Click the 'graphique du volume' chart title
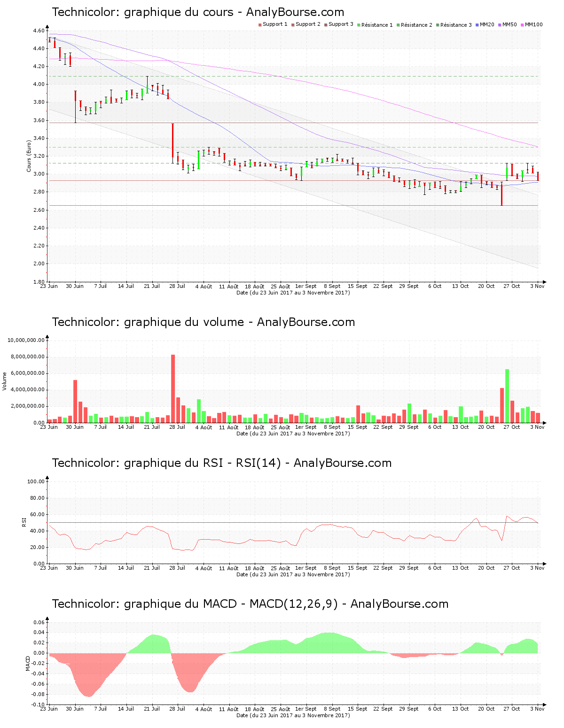Screen dimensions: 564x728 (203, 322)
